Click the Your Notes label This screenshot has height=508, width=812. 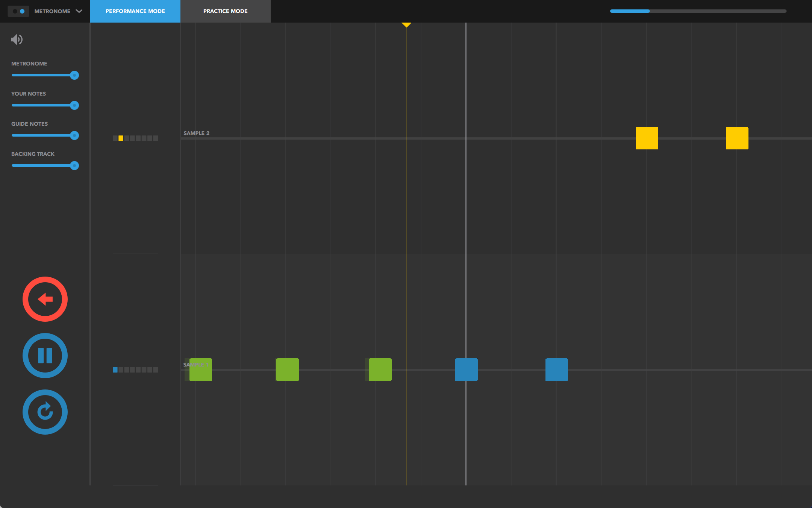tap(29, 94)
